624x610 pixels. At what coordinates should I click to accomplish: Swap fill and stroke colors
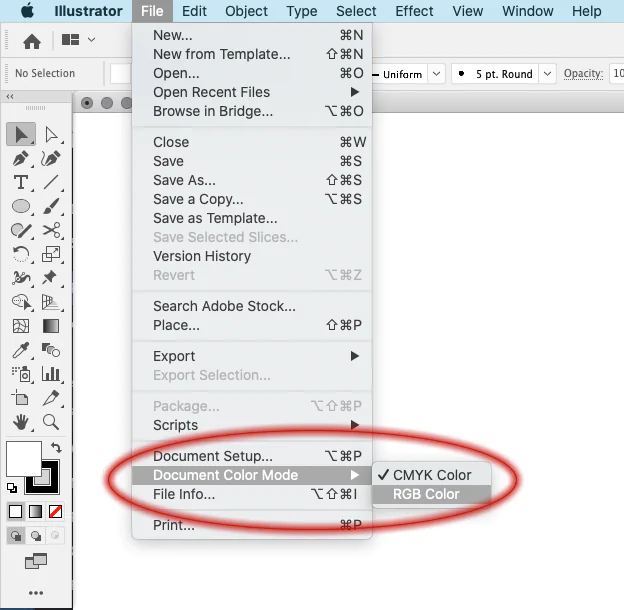click(x=56, y=447)
